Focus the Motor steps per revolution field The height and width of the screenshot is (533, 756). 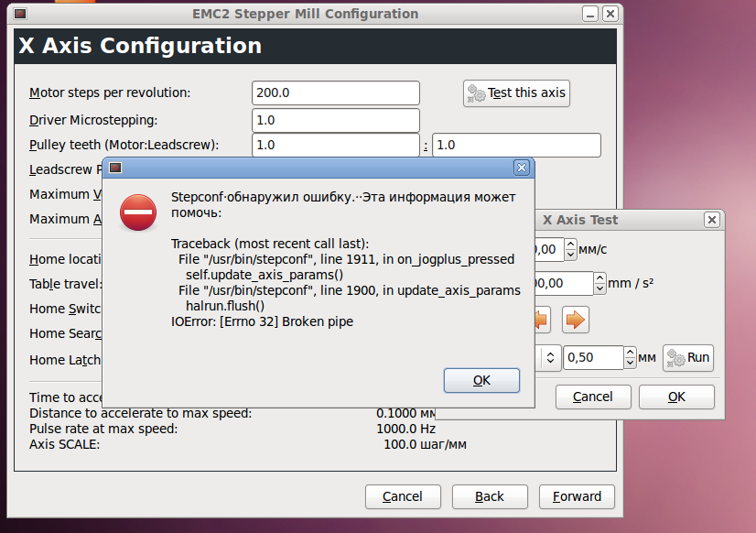(x=336, y=92)
